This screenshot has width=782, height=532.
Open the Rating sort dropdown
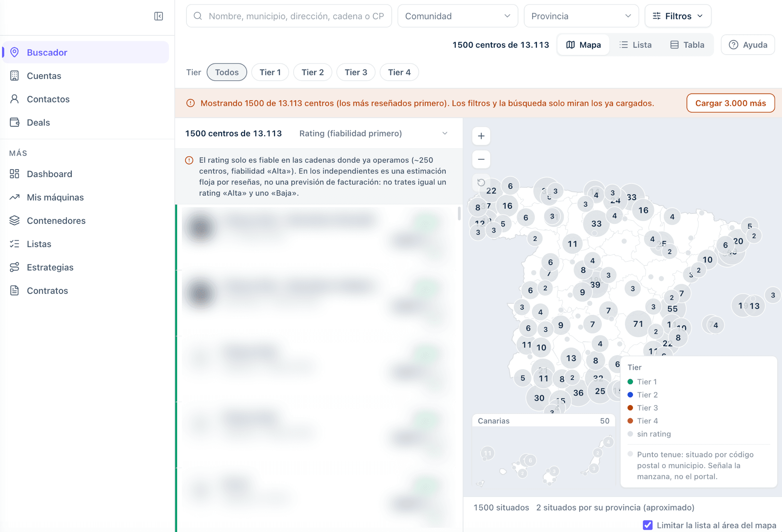pos(373,134)
